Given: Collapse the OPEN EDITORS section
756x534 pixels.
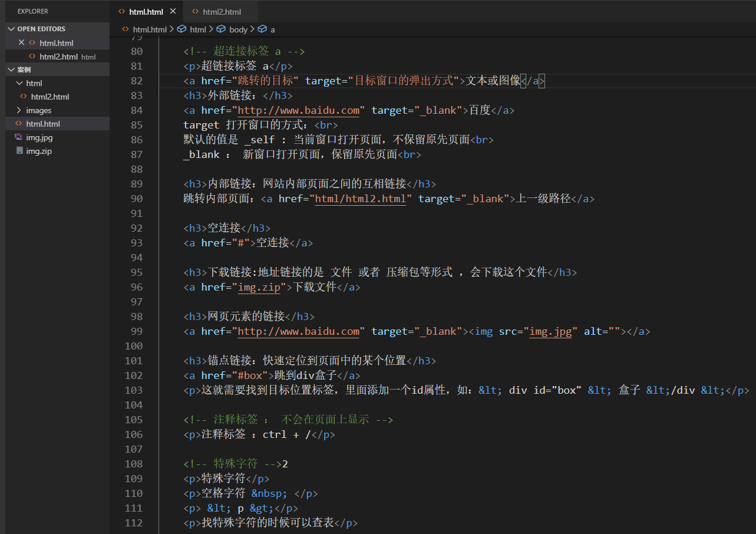Looking at the screenshot, I should click(x=11, y=28).
